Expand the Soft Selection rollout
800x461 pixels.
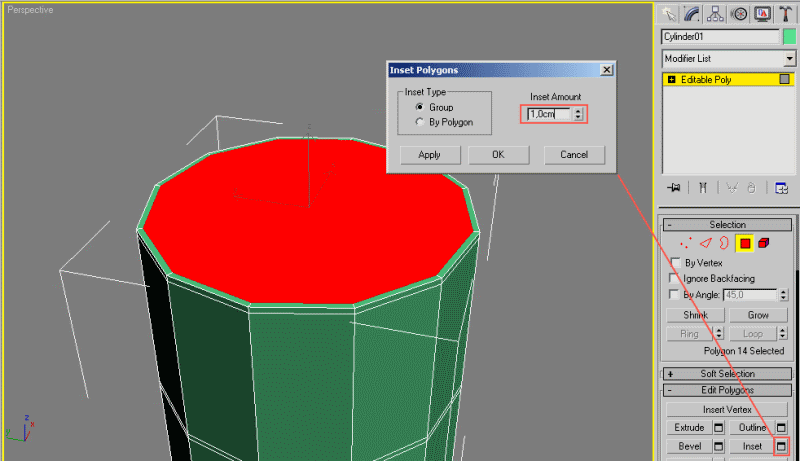point(727,374)
